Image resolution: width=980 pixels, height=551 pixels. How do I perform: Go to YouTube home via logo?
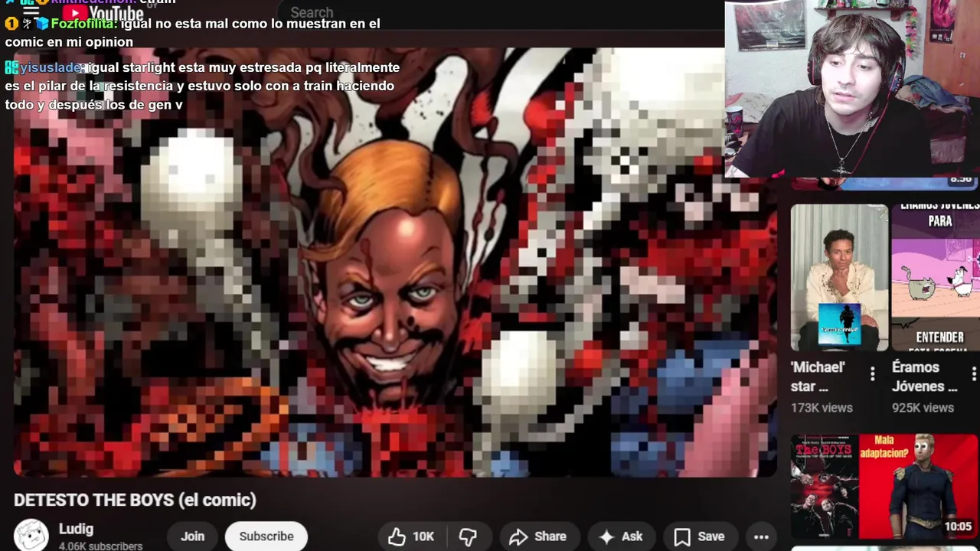(x=103, y=13)
